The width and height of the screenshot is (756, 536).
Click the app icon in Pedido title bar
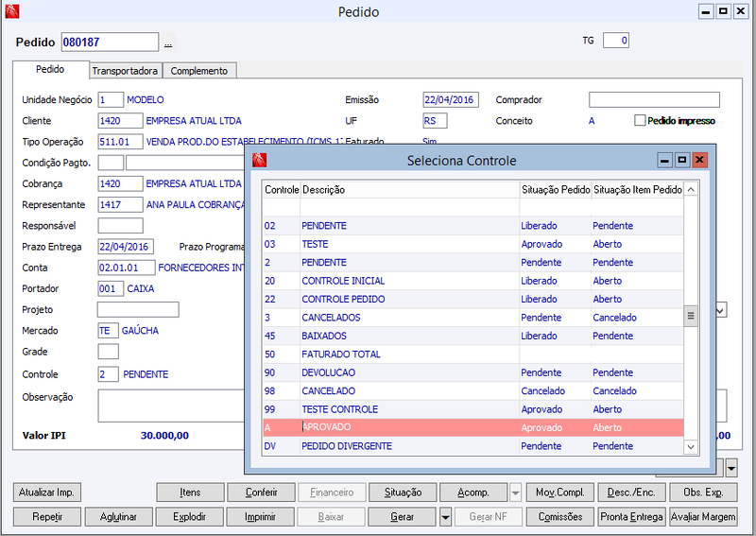pos(12,11)
